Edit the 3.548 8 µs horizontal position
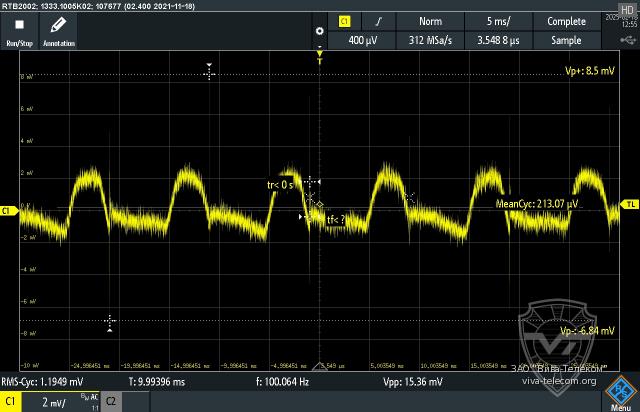Image resolution: width=640 pixels, height=412 pixels. tap(498, 40)
